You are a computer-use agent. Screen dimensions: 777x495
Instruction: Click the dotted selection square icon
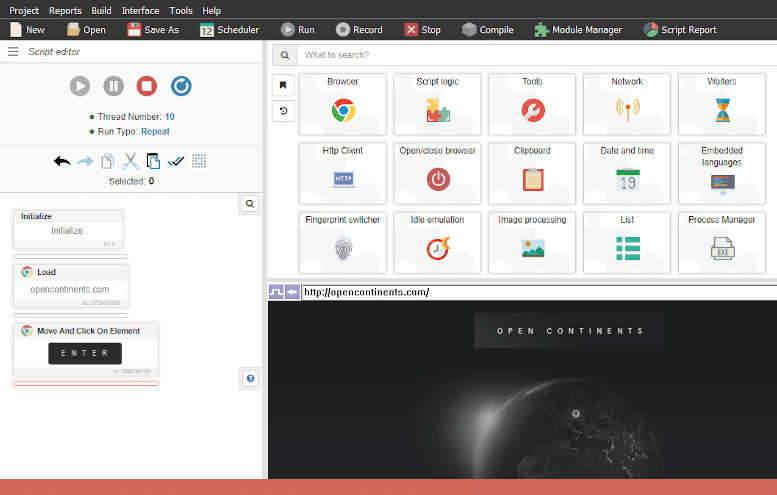tap(199, 161)
